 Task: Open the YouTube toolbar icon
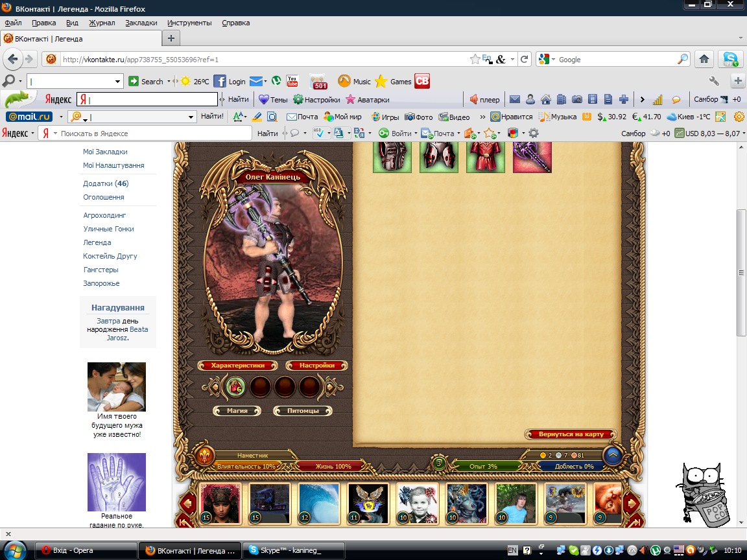pyautogui.click(x=292, y=81)
